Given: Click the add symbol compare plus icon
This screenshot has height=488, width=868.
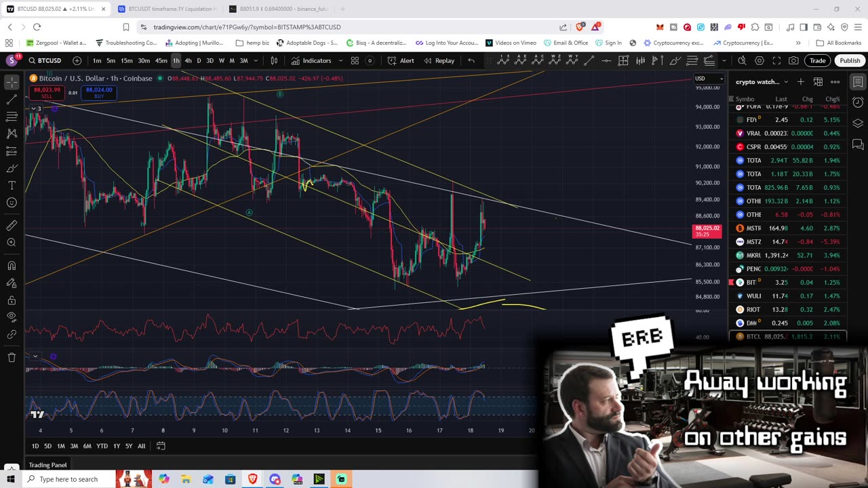Looking at the screenshot, I should click(x=77, y=61).
